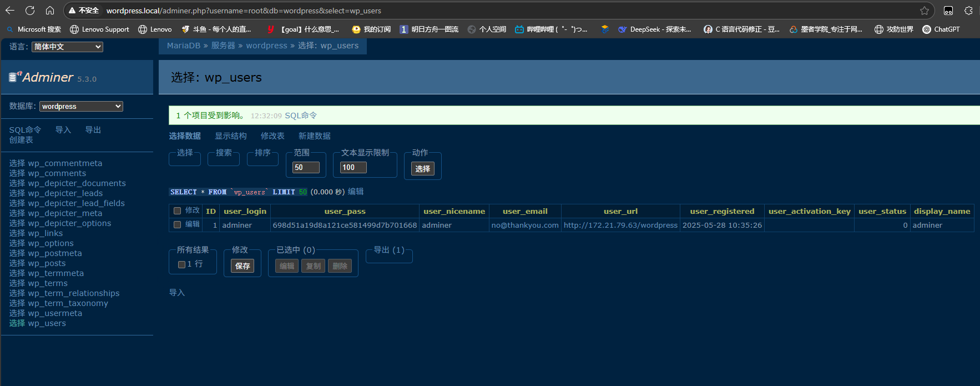Click MariaDB breadcrumb
This screenshot has width=980, height=386.
coord(184,46)
